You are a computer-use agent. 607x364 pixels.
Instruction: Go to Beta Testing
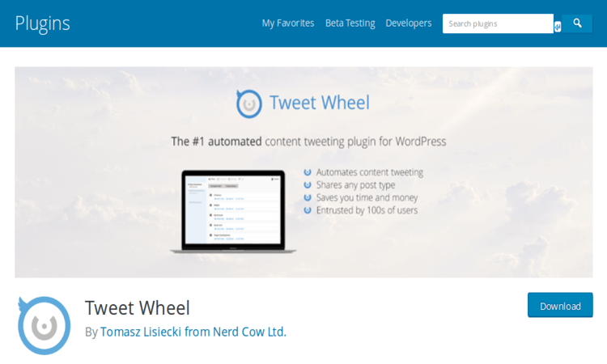point(350,23)
